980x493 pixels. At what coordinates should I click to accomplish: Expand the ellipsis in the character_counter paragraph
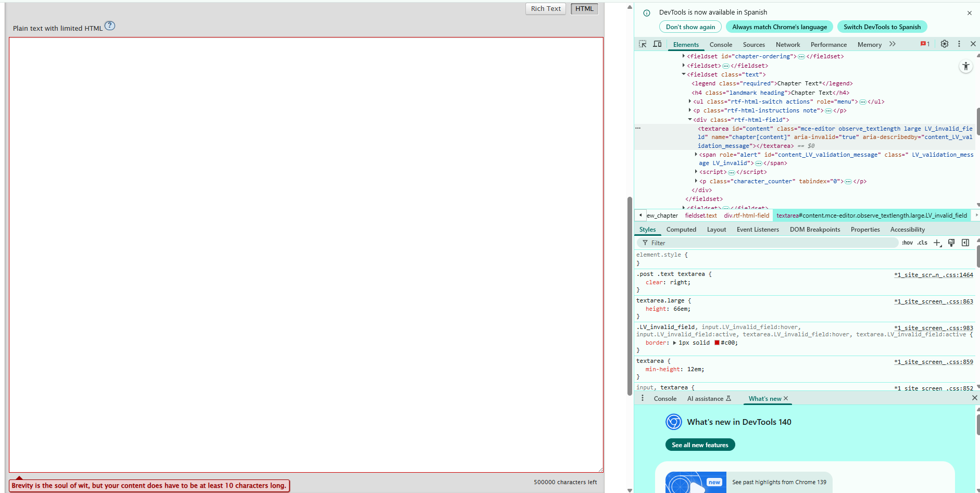tap(848, 182)
